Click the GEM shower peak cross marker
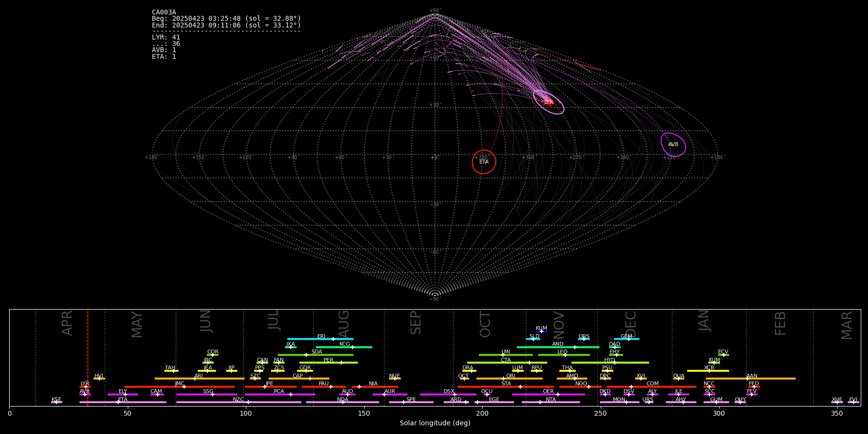 tap(628, 339)
